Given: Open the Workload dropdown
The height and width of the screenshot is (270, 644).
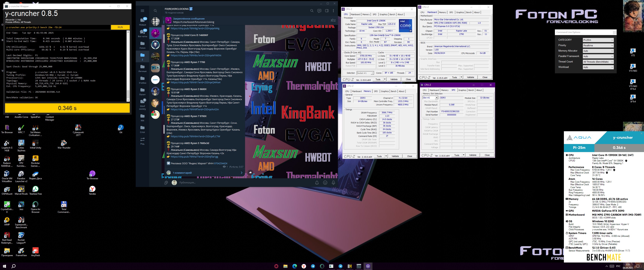Looking at the screenshot, I should (598, 67).
